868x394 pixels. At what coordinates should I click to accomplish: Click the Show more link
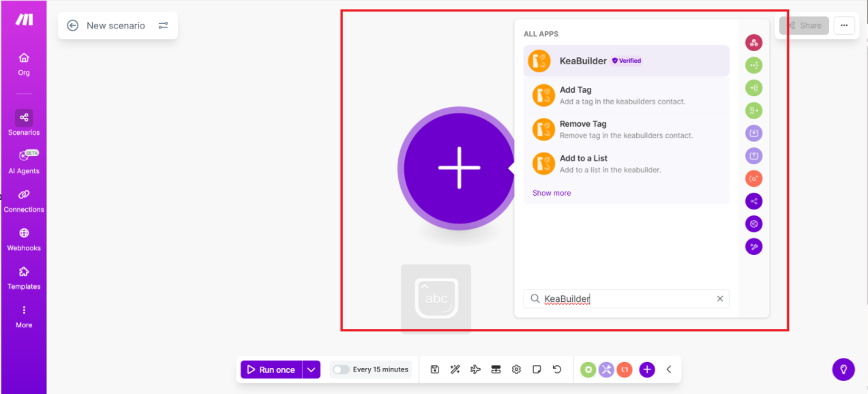coord(552,193)
